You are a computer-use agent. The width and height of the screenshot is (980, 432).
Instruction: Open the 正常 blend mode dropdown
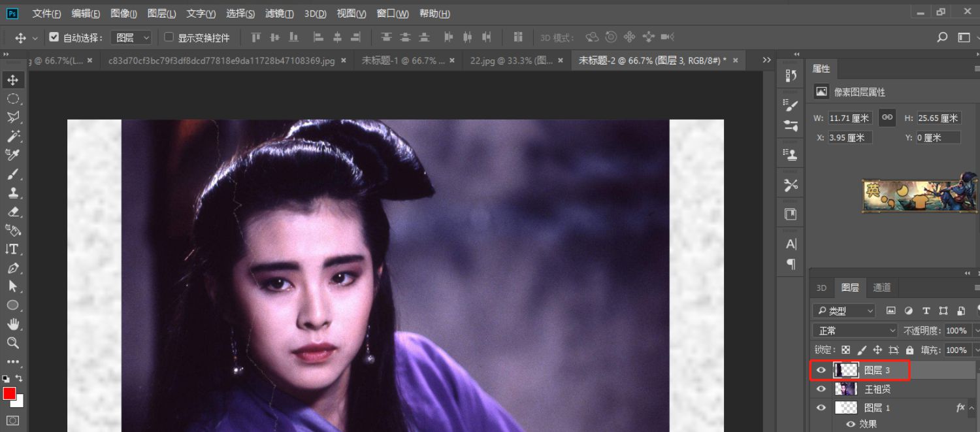pos(855,331)
